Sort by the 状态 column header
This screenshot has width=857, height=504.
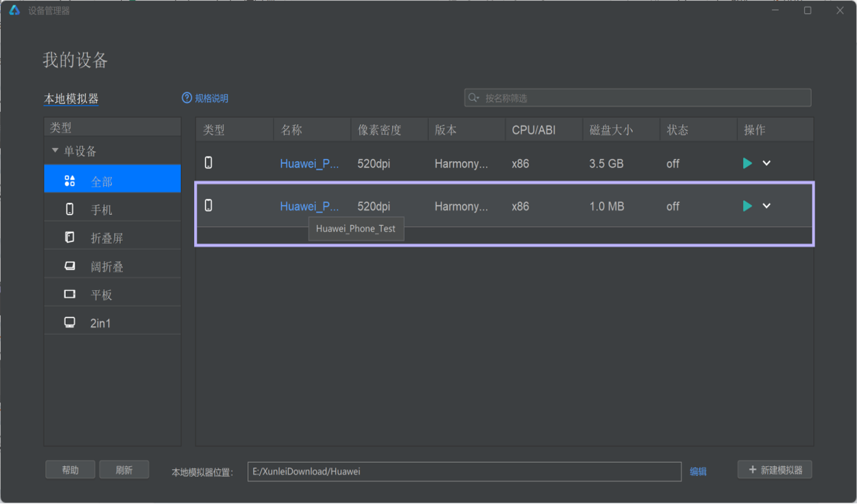click(x=698, y=130)
